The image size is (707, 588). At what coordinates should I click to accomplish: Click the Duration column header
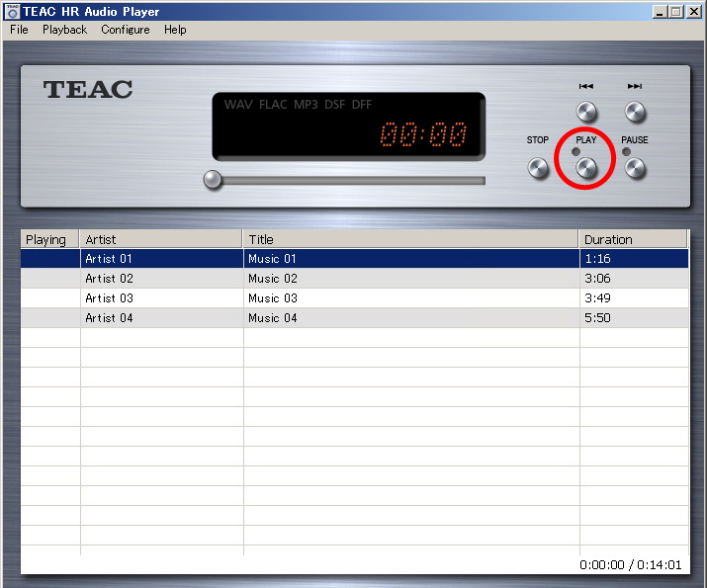coord(633,239)
